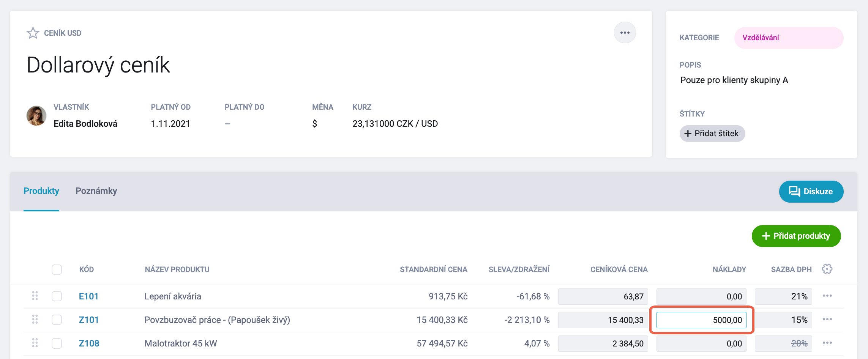
Task: Open row options menu for Z101
Action: [x=827, y=320]
